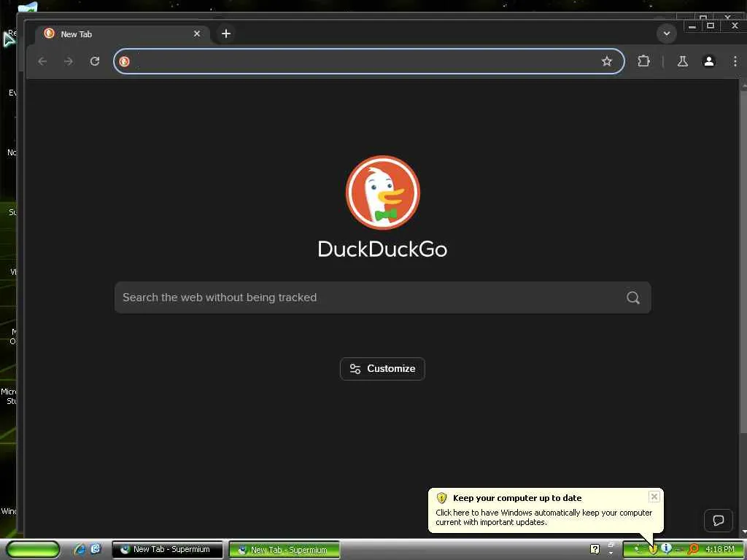This screenshot has width=747, height=560.
Task: Close the New Tab browser tab
Action: pos(197,34)
